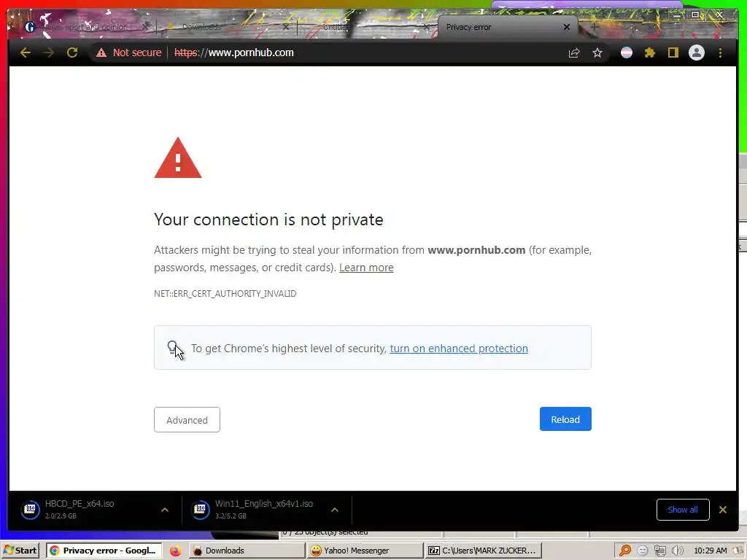The height and width of the screenshot is (560, 747).
Task: Click the magnifier tray icon
Action: click(x=625, y=551)
